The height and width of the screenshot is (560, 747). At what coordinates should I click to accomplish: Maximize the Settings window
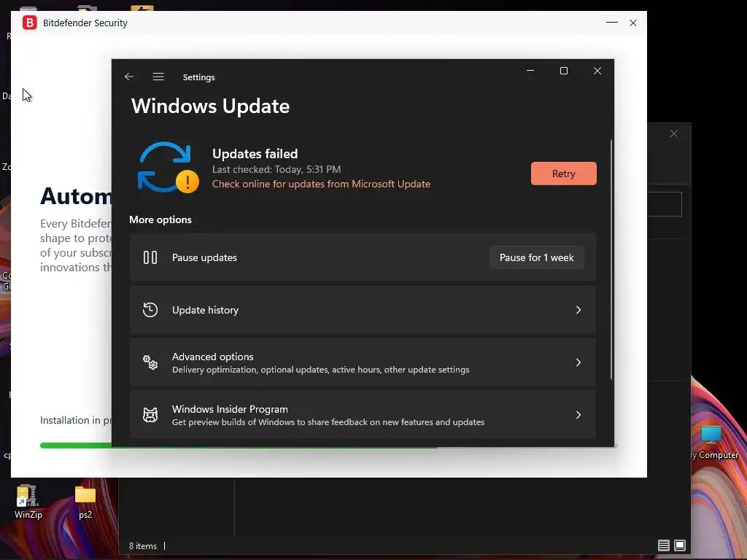(564, 71)
